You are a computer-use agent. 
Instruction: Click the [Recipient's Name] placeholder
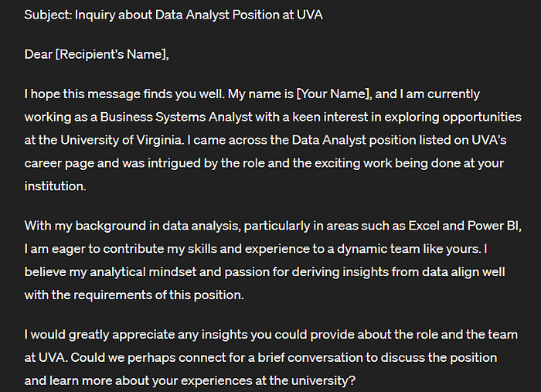[x=111, y=54]
